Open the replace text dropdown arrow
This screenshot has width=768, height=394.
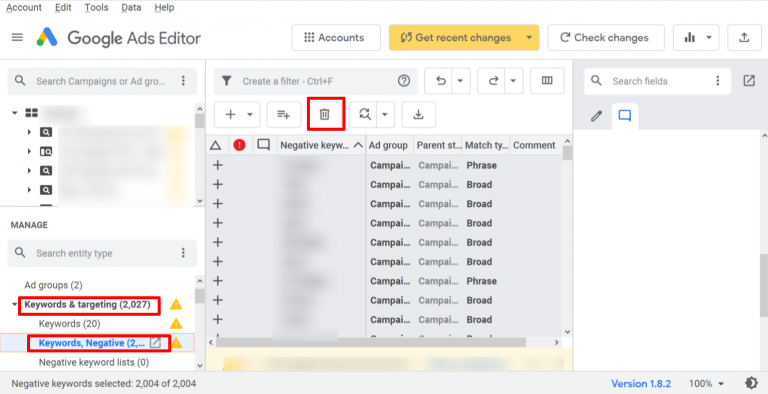tap(385, 115)
